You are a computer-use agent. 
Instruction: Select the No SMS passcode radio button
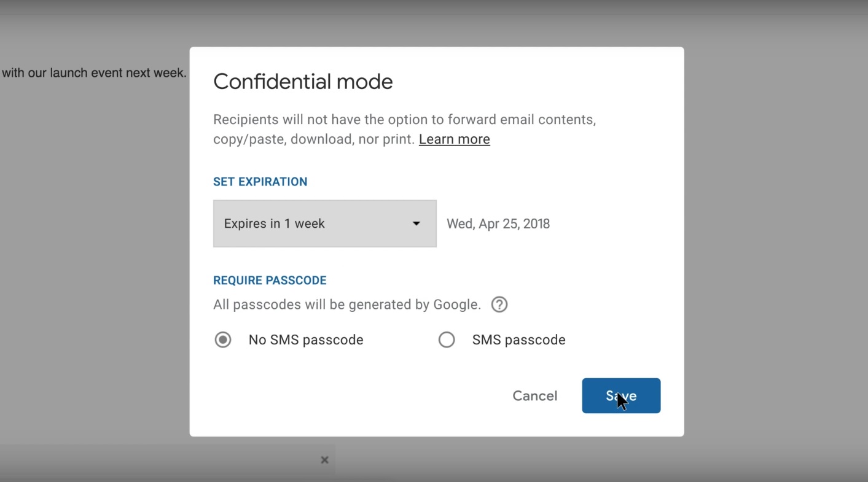click(223, 340)
